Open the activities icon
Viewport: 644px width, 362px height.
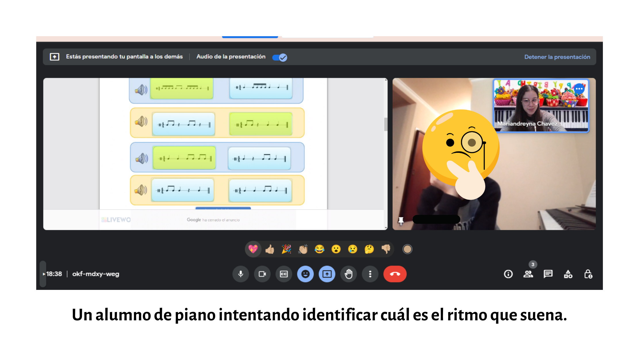point(568,274)
